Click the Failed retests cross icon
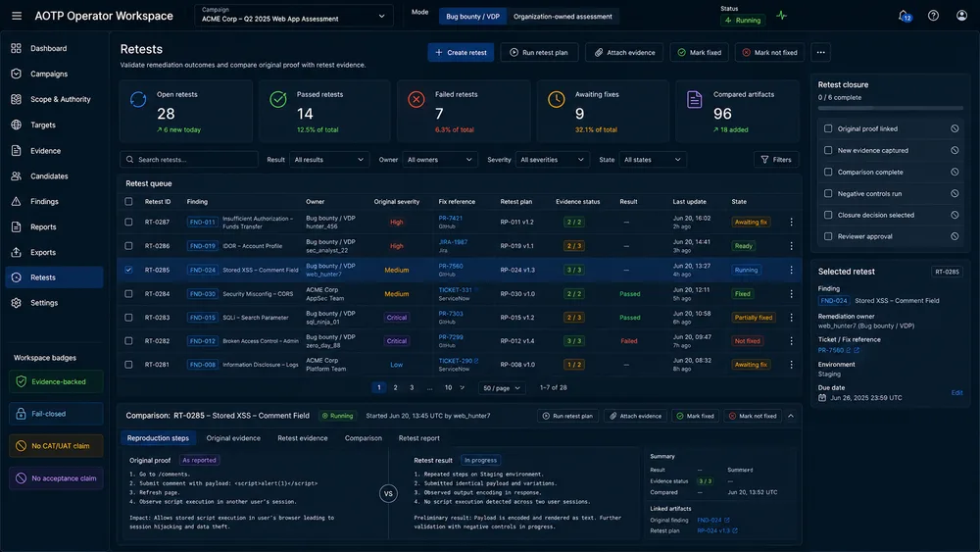Viewport: 980px width, 552px height. [416, 99]
